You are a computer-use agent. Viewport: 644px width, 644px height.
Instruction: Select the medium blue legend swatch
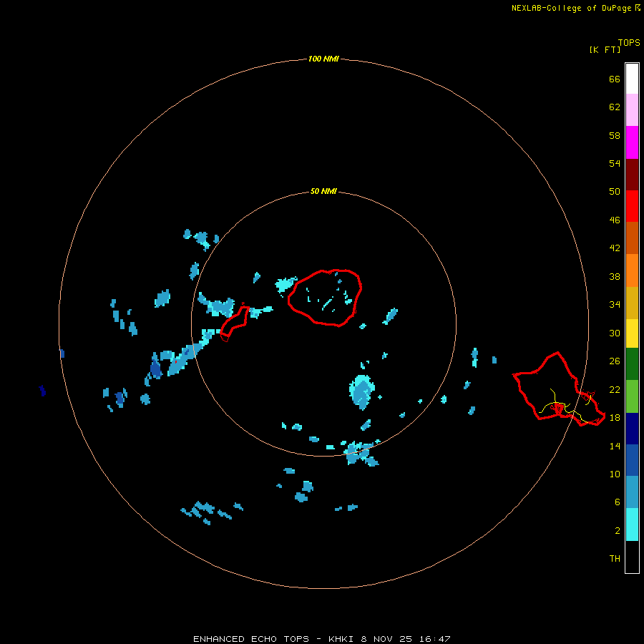(632, 460)
